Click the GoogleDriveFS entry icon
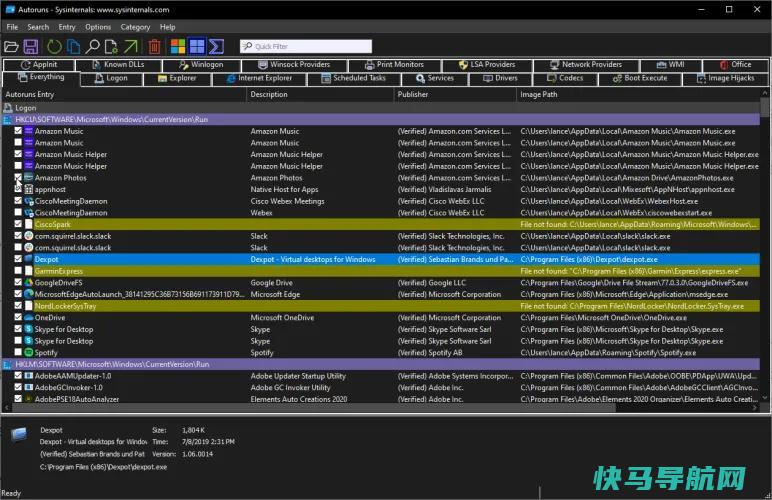Viewport: 772px width, 500px height. 29,282
